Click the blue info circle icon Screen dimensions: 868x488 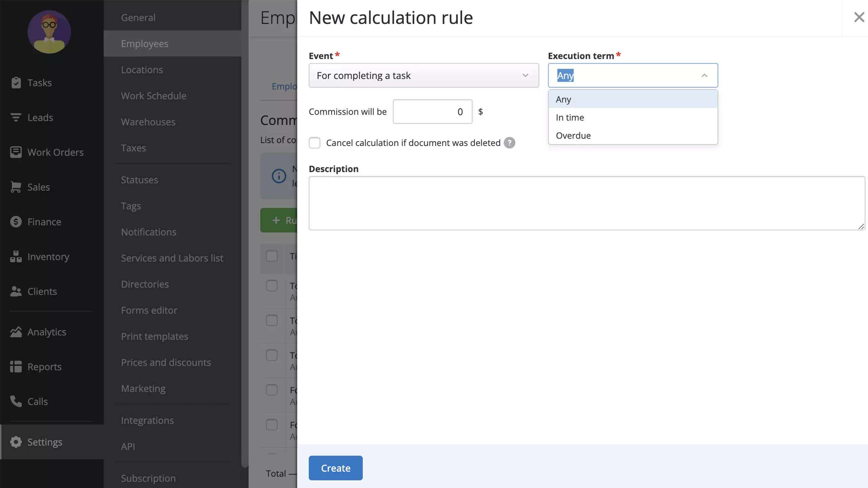coord(279,176)
